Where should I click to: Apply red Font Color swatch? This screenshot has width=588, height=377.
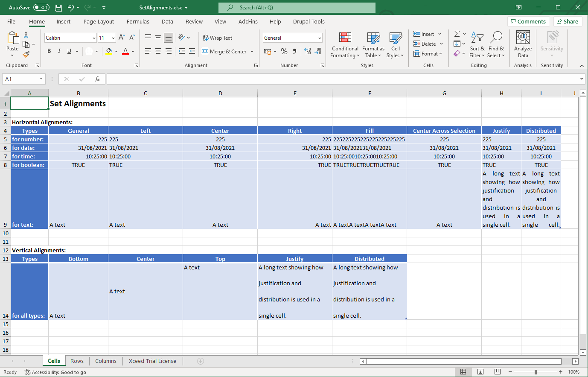point(125,51)
